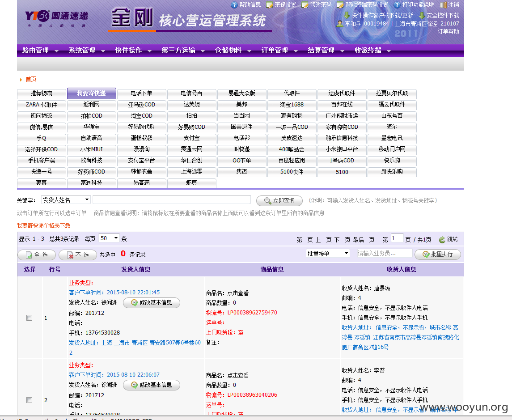Click the 收货人信息 column header
The height and width of the screenshot is (420, 512).
pos(401,269)
